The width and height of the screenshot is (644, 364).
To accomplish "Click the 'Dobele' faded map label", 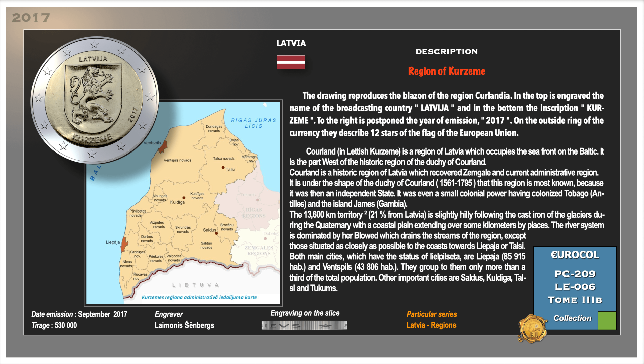I will pos(270,234).
